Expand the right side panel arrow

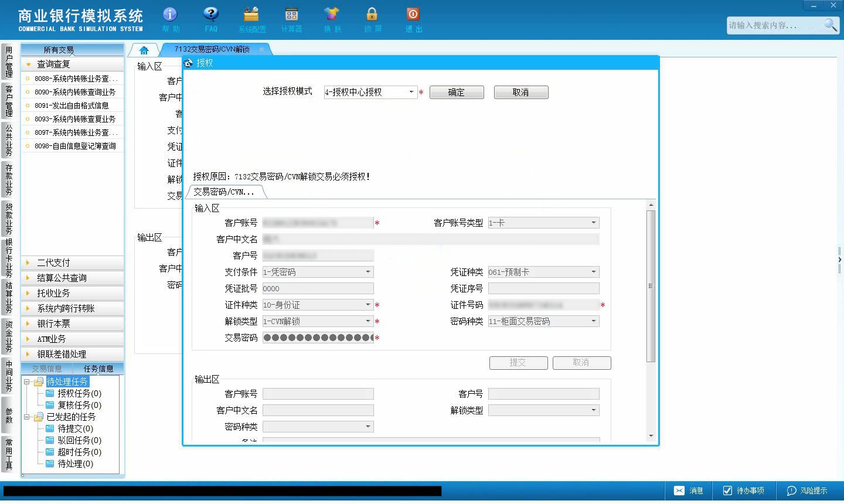pos(840,259)
